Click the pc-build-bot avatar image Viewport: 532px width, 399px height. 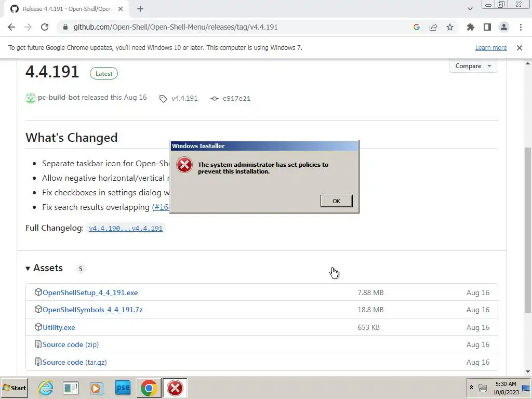31,98
